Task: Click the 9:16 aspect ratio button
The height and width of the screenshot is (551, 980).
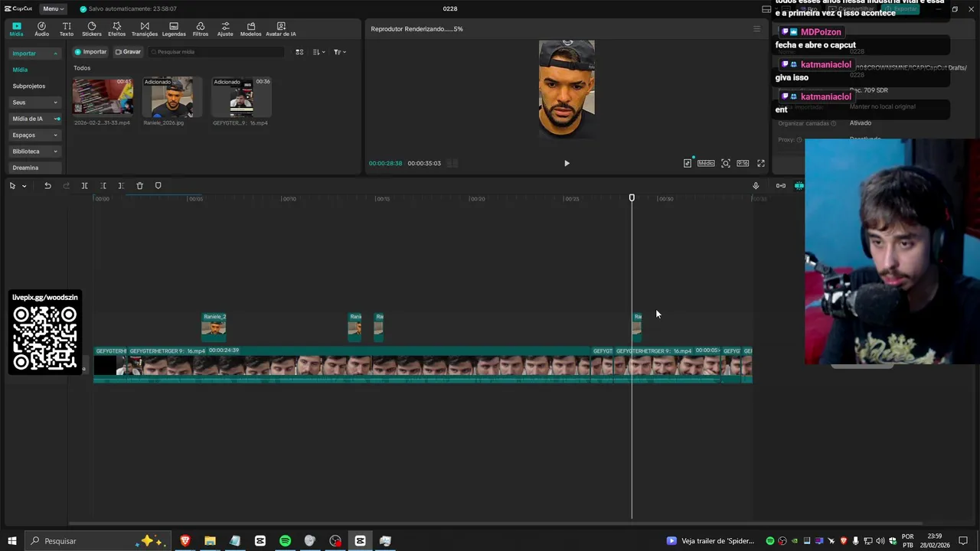Action: (743, 163)
